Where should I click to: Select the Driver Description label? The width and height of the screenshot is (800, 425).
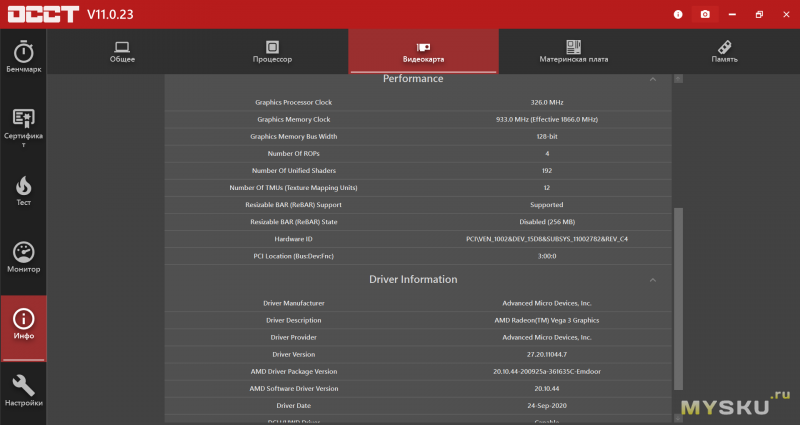point(293,320)
